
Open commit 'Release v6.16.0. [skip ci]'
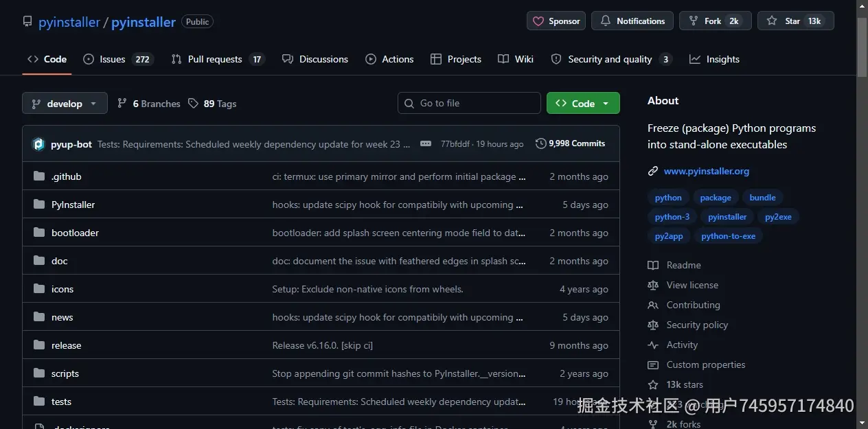coord(323,345)
